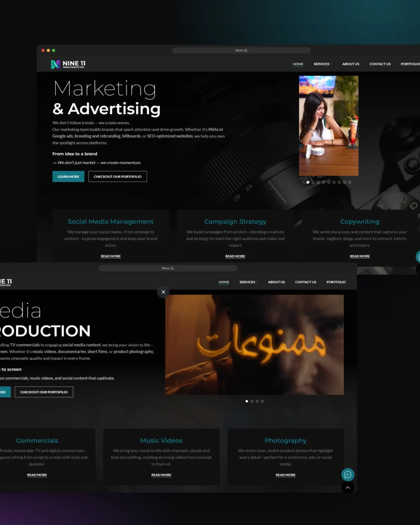Screen dimensions: 420x525
Task: Select the fourth carousel dot under the video
Action: click(262, 401)
